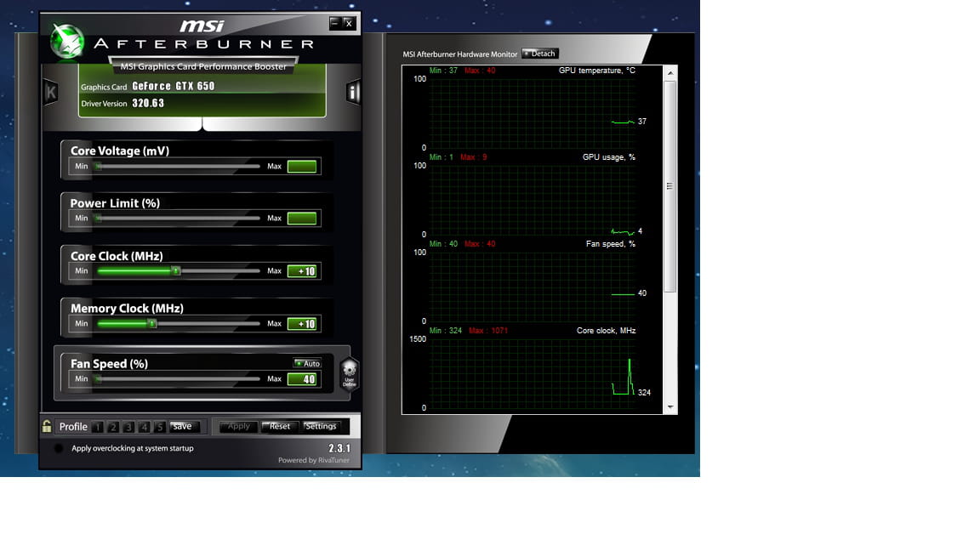980x551 pixels.
Task: Click the Power Limit slider track
Action: pos(178,218)
